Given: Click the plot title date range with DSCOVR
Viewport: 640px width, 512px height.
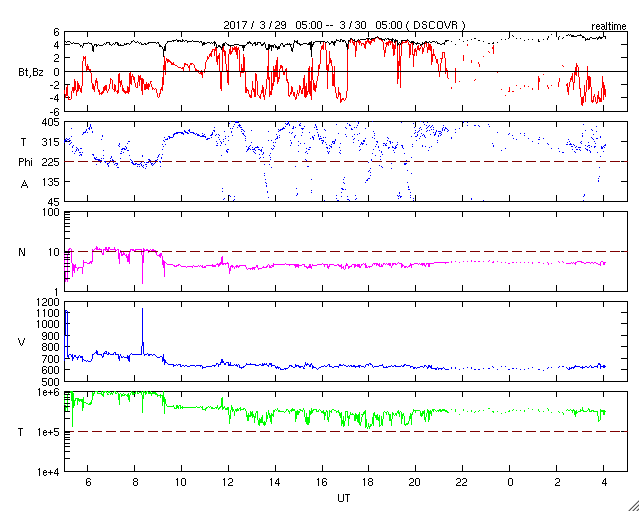Looking at the screenshot, I should click(344, 25).
